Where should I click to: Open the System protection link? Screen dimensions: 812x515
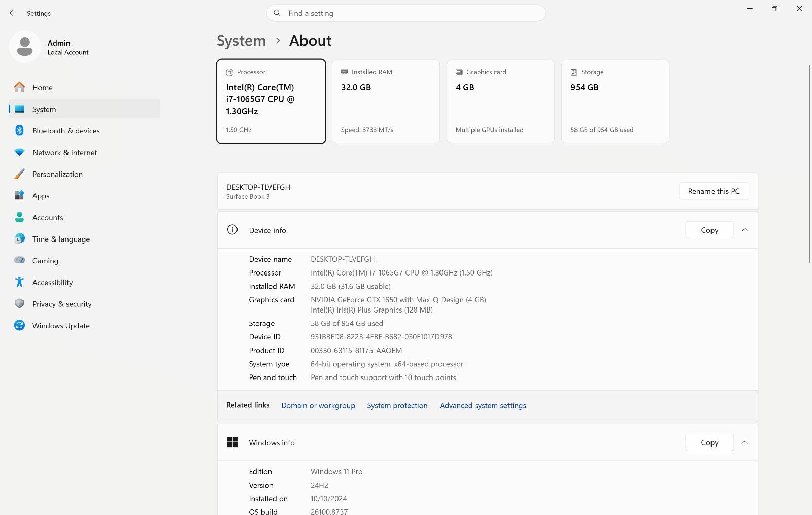397,405
